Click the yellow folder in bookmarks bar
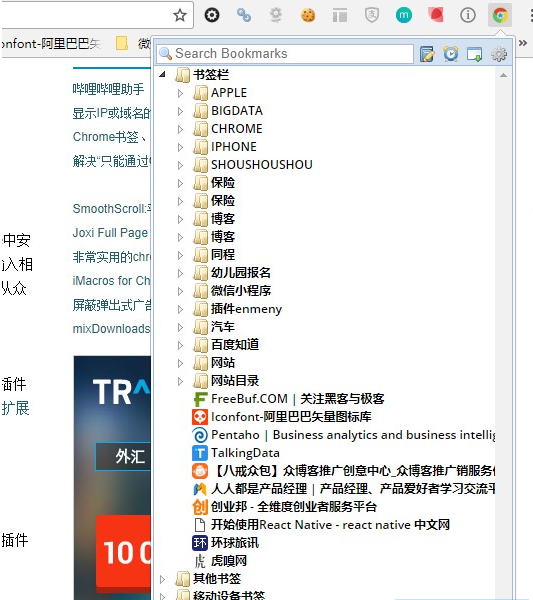Screen dimensions: 533x600 [122, 43]
